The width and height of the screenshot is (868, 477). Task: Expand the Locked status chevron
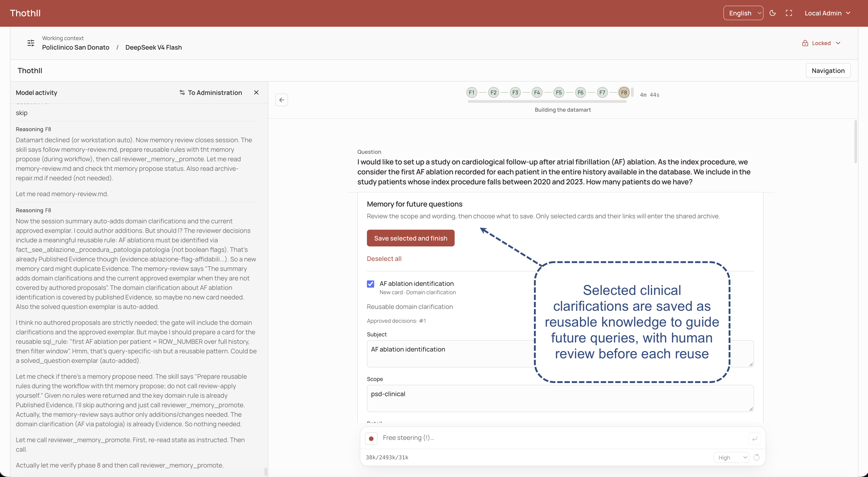pos(838,43)
